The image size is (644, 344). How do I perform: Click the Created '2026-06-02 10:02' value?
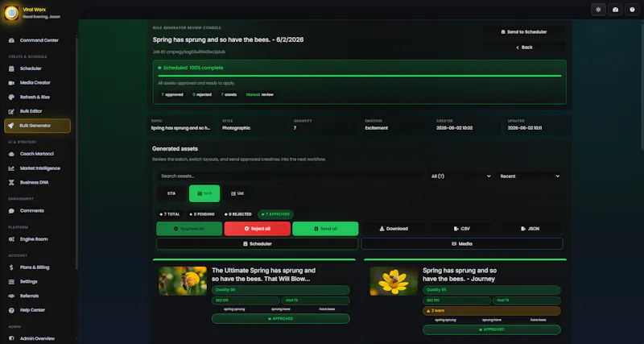pos(454,128)
